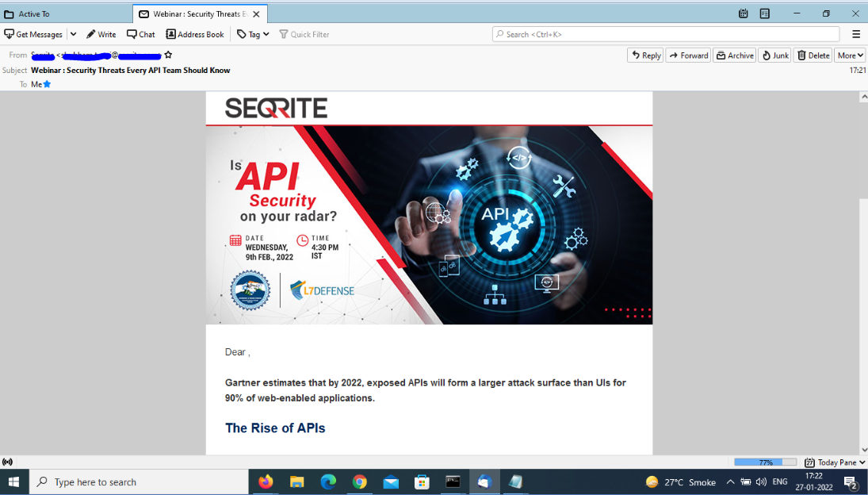Expand the Tag dropdown
868x495 pixels.
coord(253,34)
